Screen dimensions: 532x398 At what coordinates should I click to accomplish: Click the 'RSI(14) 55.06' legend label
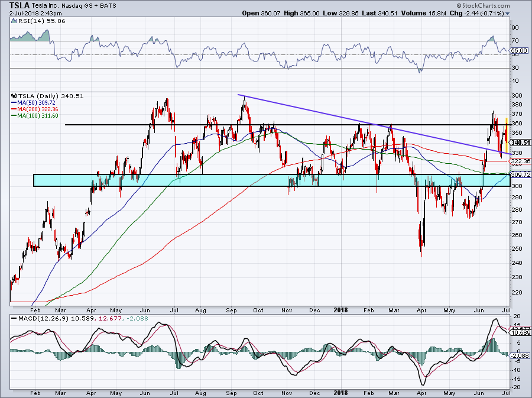pos(42,21)
